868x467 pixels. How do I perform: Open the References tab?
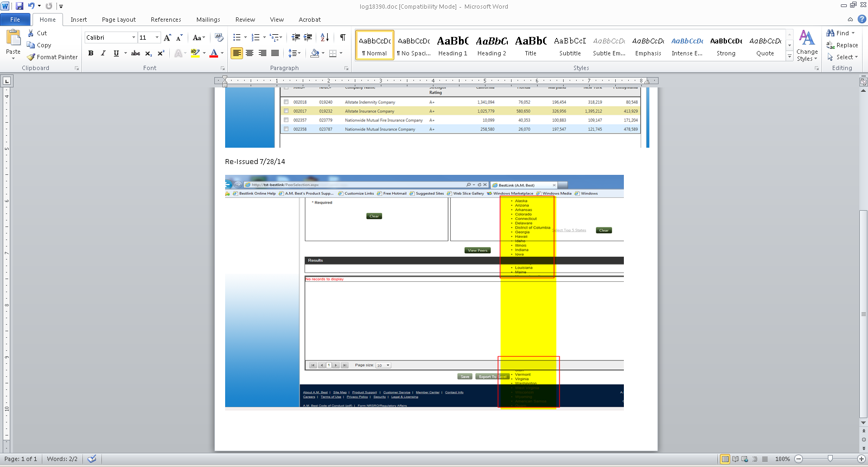coord(166,20)
